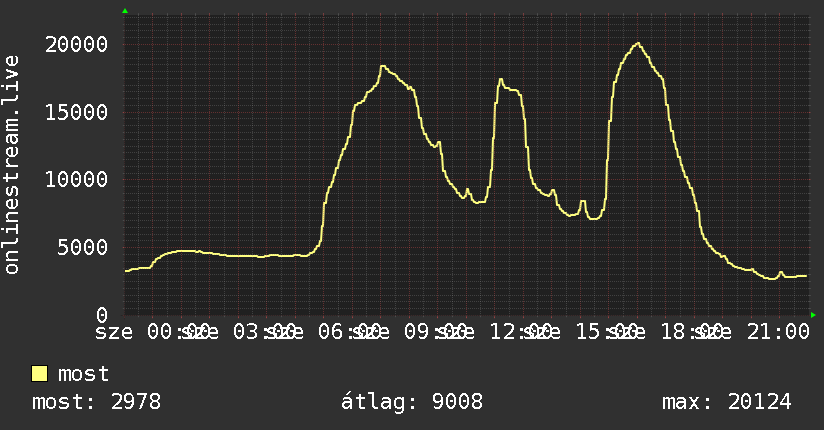
Task: Click the small bump near the 21:00 mark
Action: (781, 272)
